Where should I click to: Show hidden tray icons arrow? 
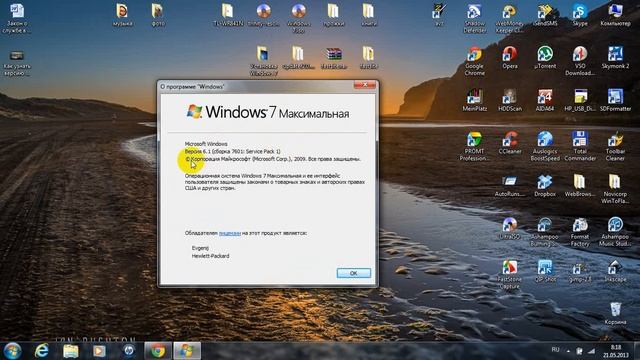coord(568,351)
